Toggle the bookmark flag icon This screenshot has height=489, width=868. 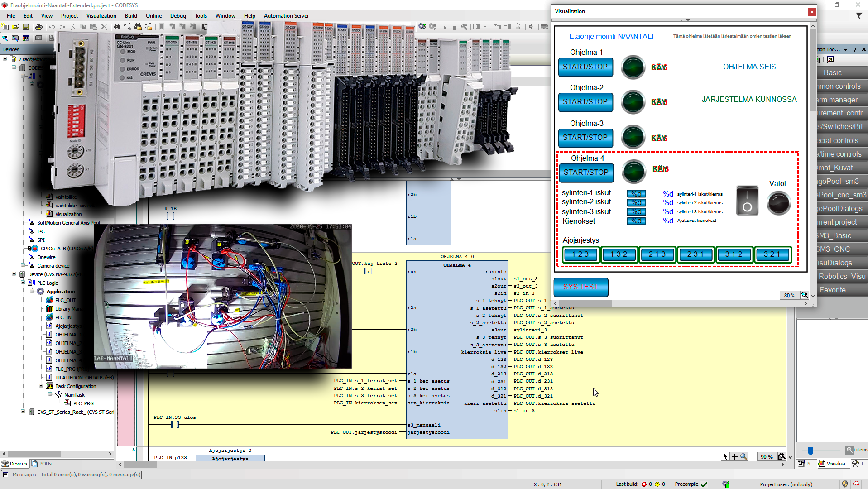point(162,27)
